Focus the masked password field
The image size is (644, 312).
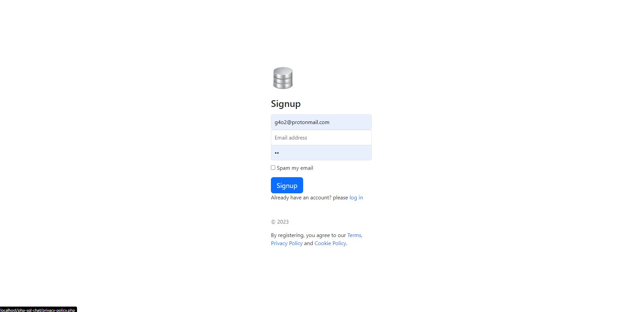(321, 153)
